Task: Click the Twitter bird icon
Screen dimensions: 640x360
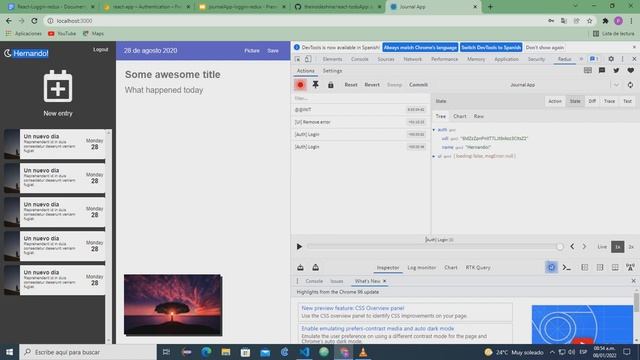Action: 616,71
